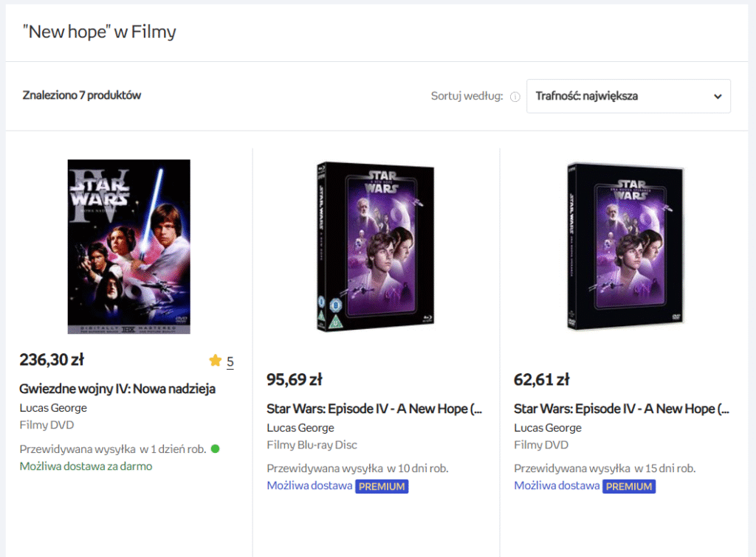Click Lucas George under the 236,30 zł product
The image size is (756, 557).
point(53,408)
